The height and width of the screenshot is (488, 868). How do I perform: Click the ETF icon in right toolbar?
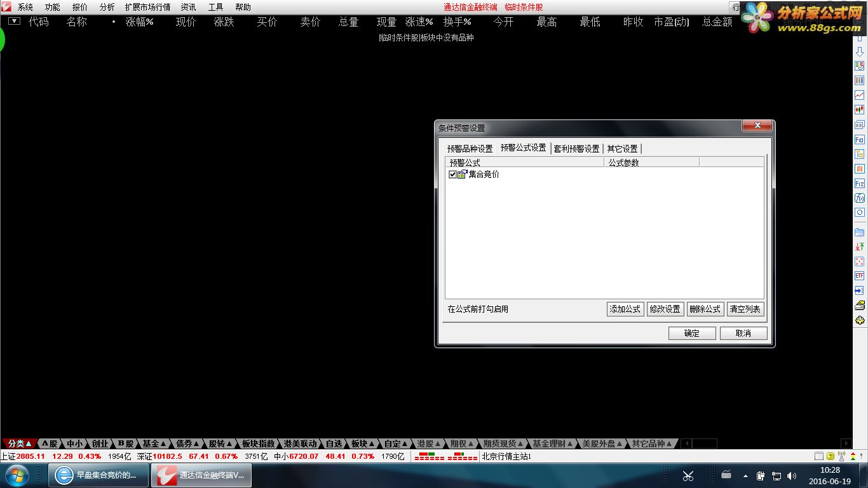coord(860,276)
